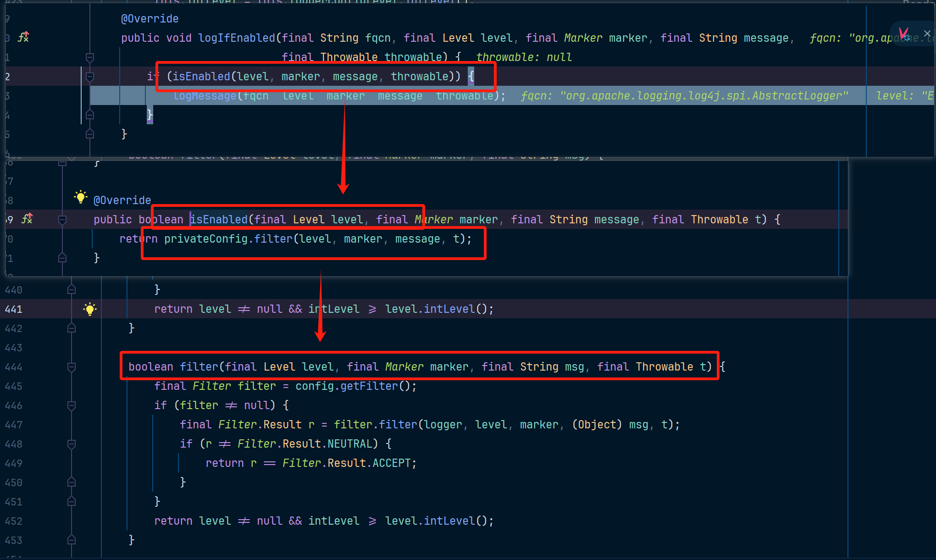This screenshot has width=936, height=560.
Task: Click the fold end marker after privateConfig.filter return
Action: tap(62, 258)
